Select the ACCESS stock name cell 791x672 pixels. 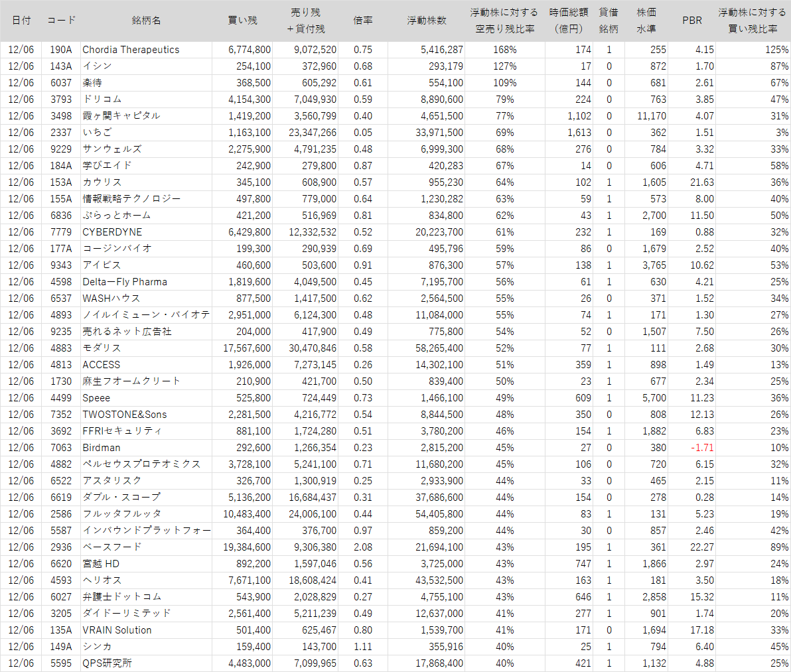pos(102,365)
